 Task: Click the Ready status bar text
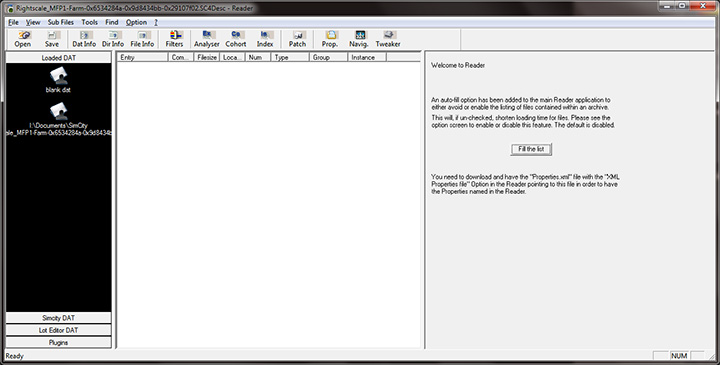tap(15, 356)
